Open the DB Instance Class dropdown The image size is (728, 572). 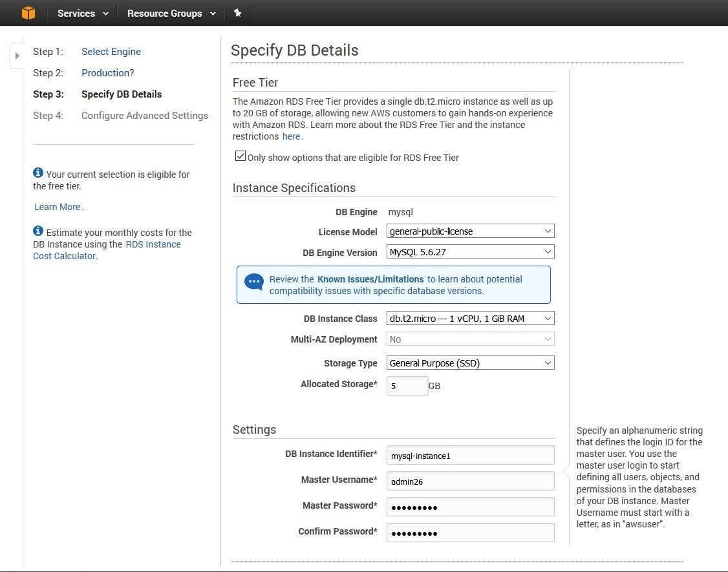tap(470, 319)
